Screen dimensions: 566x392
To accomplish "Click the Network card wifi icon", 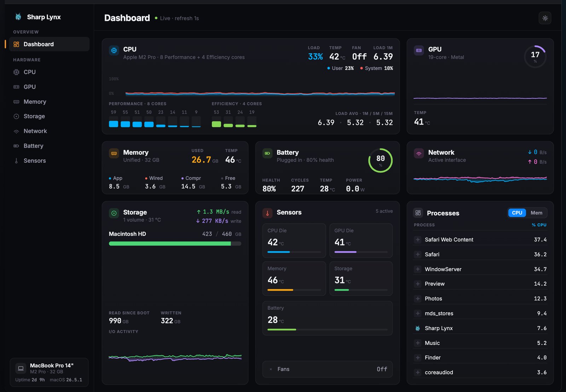I will 419,154.
